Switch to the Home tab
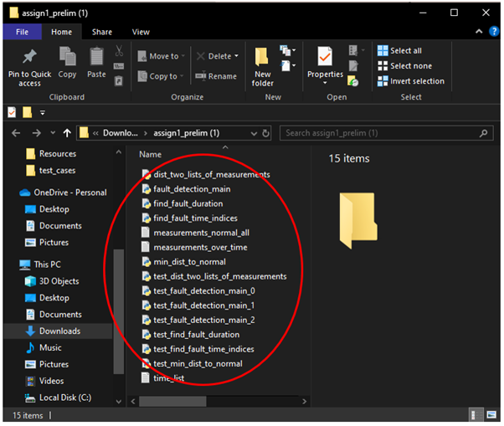The height and width of the screenshot is (426, 504). click(x=61, y=32)
